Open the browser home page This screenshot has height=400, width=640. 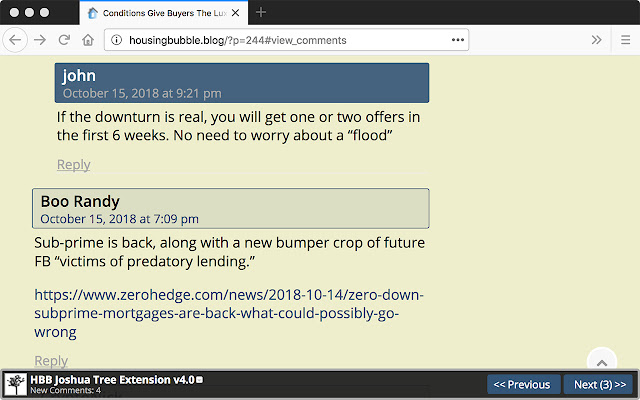click(88, 40)
